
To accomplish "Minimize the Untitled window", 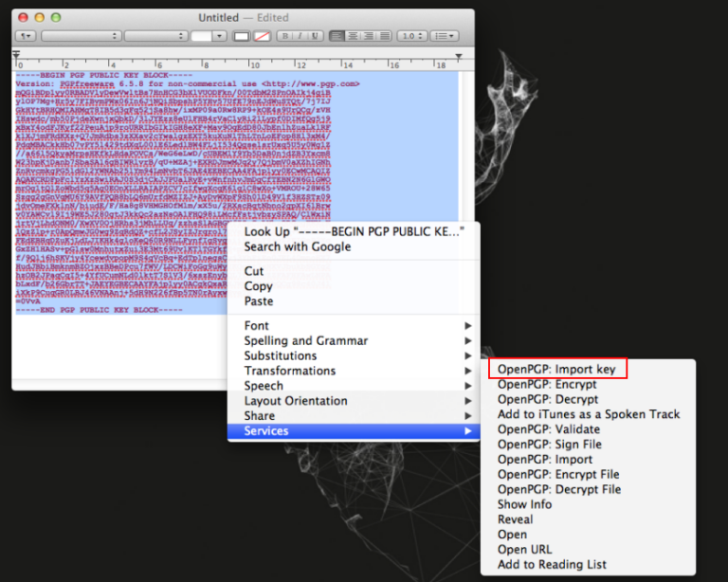I will coord(40,18).
